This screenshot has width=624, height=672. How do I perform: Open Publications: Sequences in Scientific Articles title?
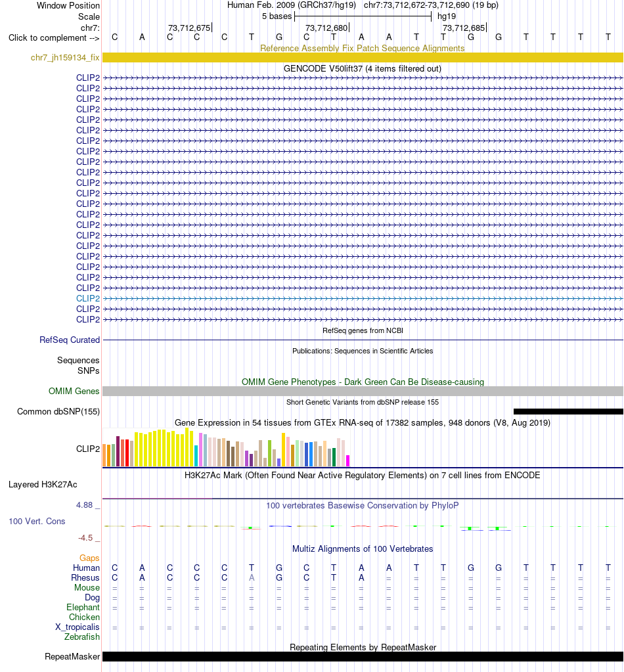(363, 351)
